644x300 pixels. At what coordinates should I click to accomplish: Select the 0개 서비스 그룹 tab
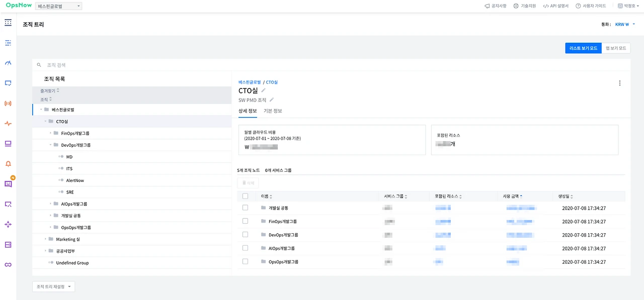pyautogui.click(x=278, y=170)
